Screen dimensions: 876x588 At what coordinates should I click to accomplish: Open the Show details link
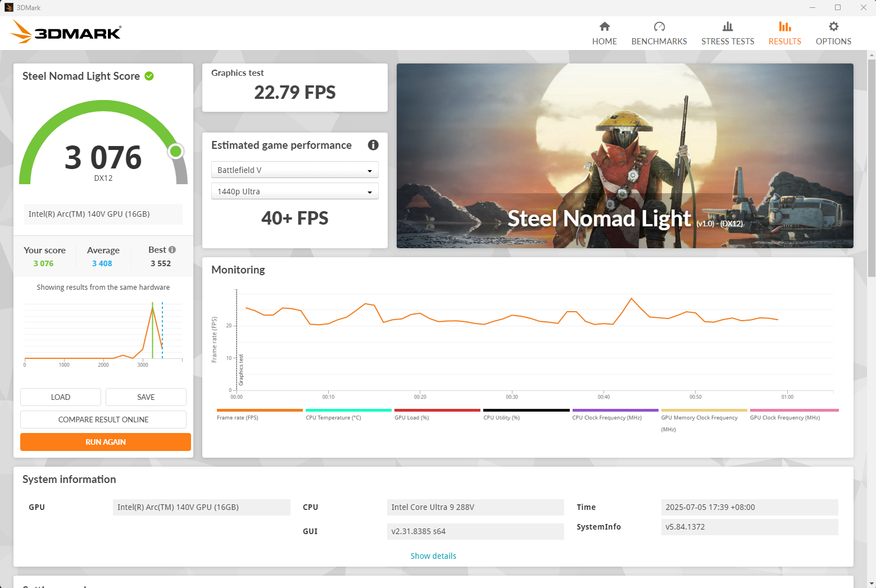click(x=433, y=556)
